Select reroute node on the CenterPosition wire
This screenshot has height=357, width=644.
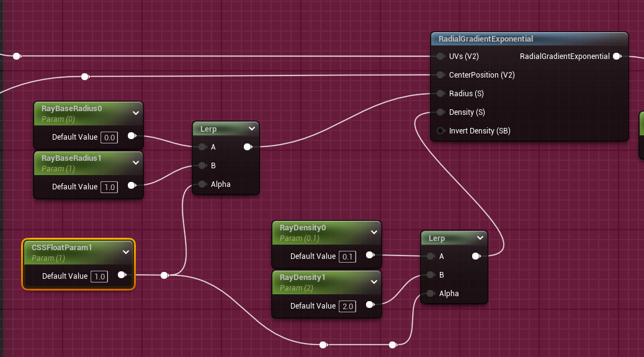pos(85,76)
